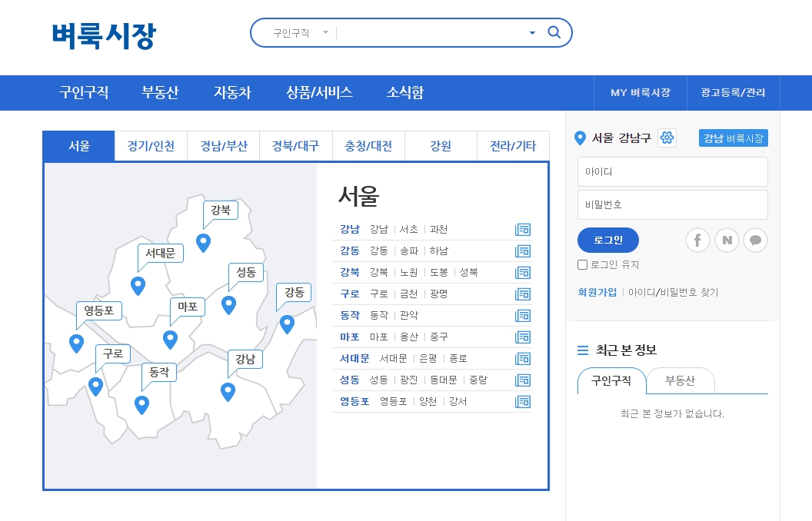Screen dimensions: 812x521
Task: Click the hamburger icon beside 최근 본 정보
Action: click(583, 350)
